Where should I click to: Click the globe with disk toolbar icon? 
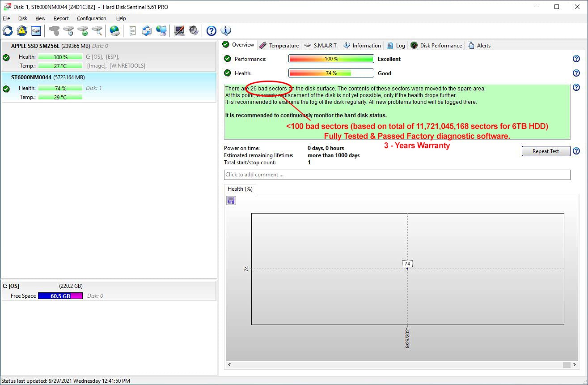pyautogui.click(x=115, y=31)
